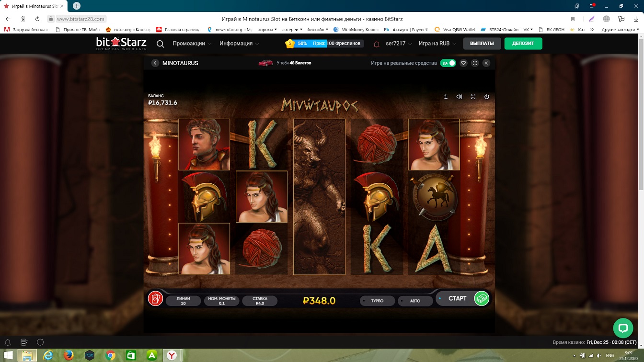644x362 pixels.
Task: Open ENG language indicator in system tray
Action: (610, 356)
